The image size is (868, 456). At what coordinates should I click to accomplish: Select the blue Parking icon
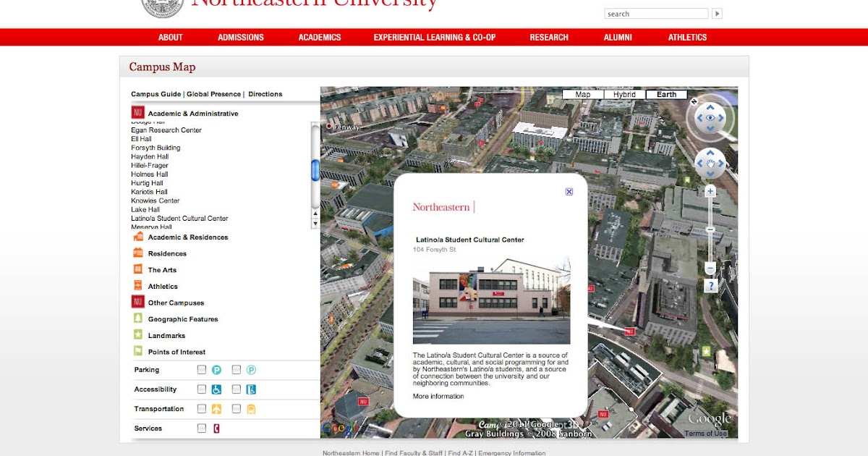[216, 369]
